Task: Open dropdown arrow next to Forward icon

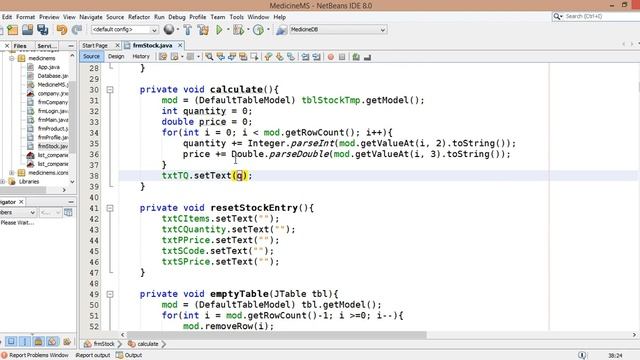Action: [x=198, y=57]
